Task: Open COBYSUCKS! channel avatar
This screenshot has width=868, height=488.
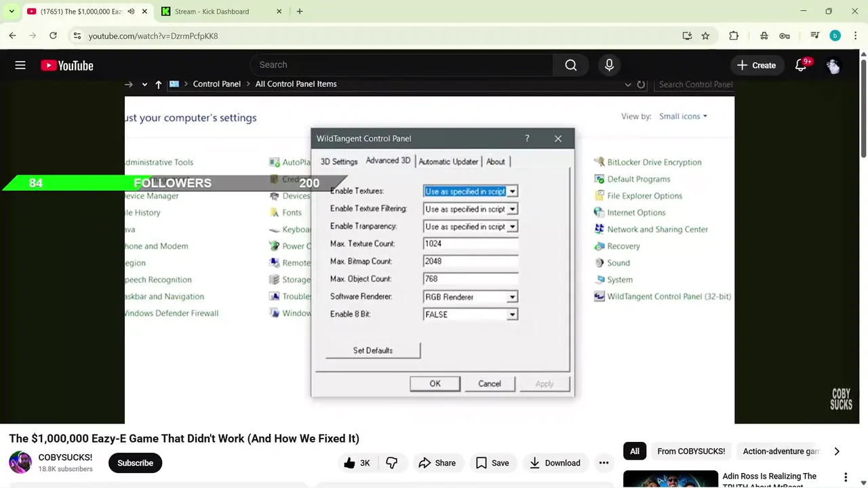Action: tap(20, 462)
